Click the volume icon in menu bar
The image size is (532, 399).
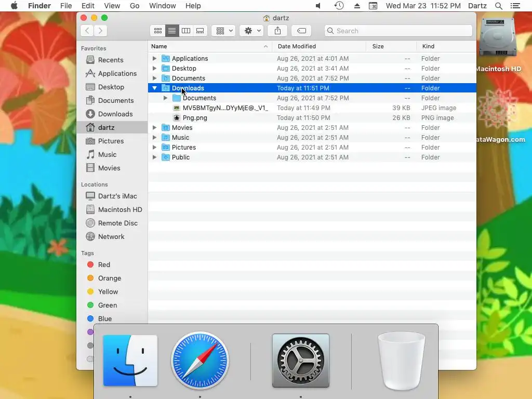pos(318,6)
